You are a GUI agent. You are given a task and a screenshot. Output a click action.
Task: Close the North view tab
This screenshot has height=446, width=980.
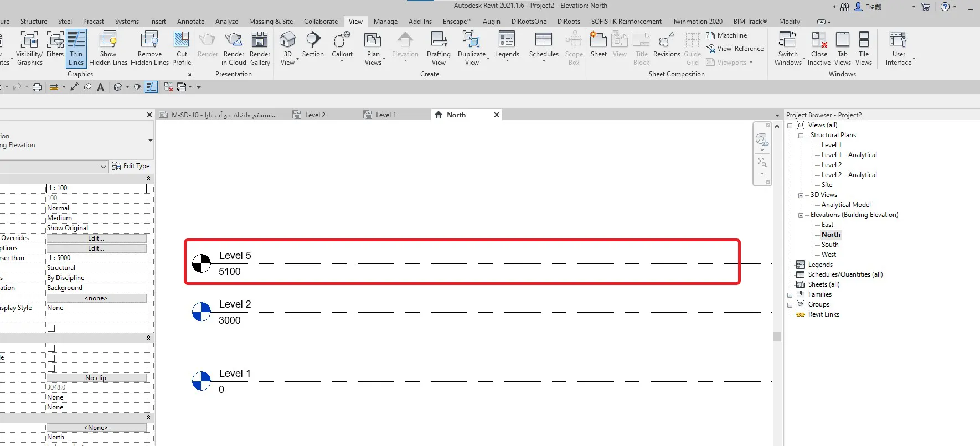497,115
